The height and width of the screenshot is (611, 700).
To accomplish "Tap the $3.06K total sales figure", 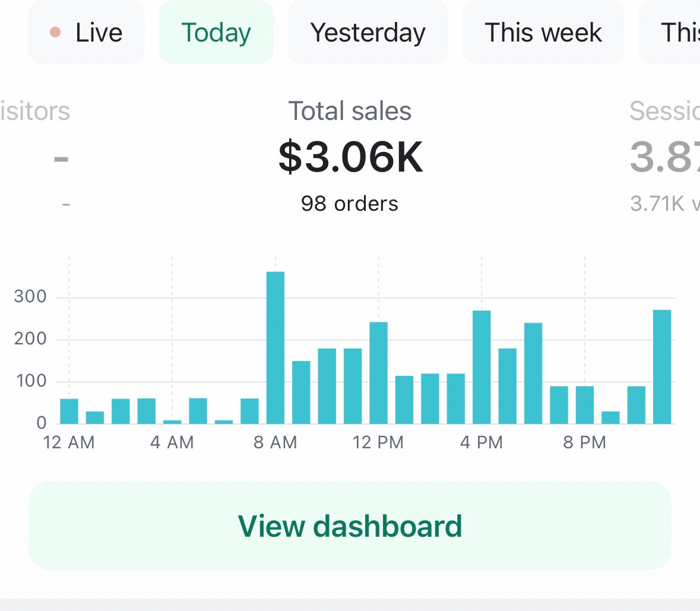I will point(350,157).
